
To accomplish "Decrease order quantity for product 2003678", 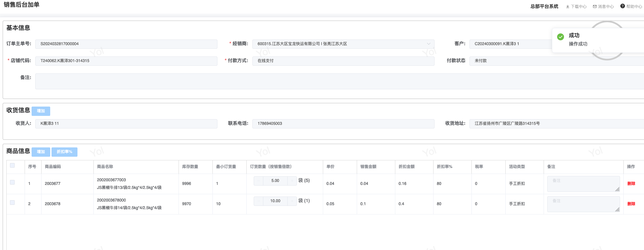I will coord(258,201).
